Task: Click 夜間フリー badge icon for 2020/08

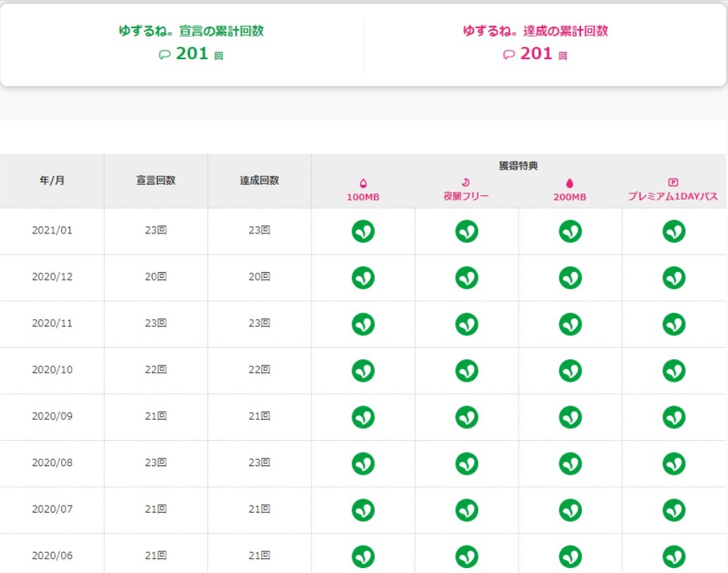Action: [466, 463]
